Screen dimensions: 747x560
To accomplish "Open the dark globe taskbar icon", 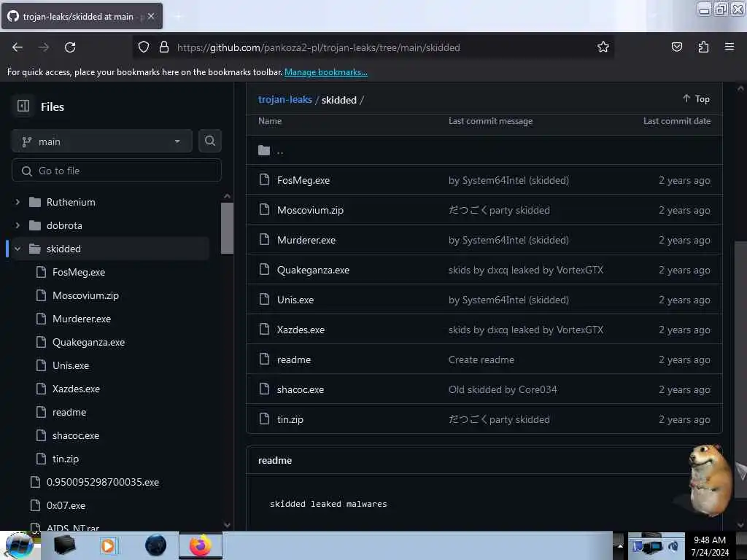I will coord(155,545).
